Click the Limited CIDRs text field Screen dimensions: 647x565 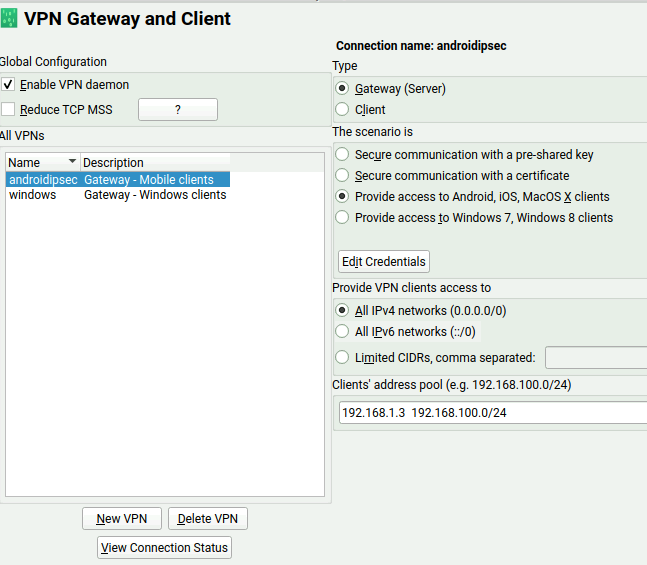[596, 358]
